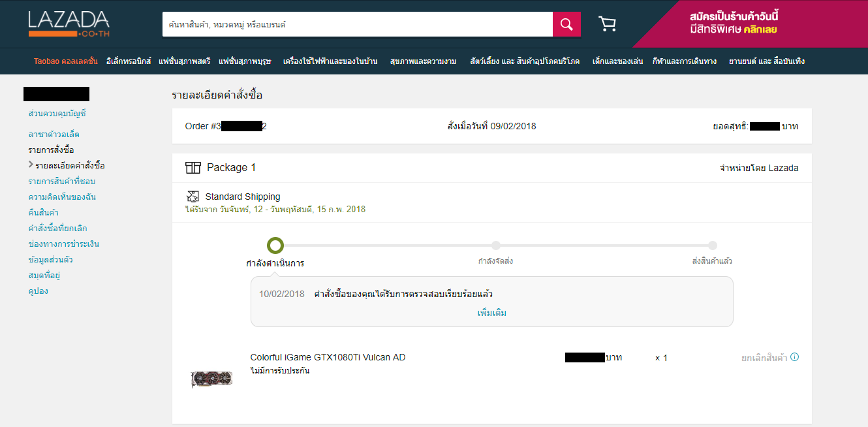
Task: Open แฟชั่นสุภาพสตรี category menu
Action: 185,61
